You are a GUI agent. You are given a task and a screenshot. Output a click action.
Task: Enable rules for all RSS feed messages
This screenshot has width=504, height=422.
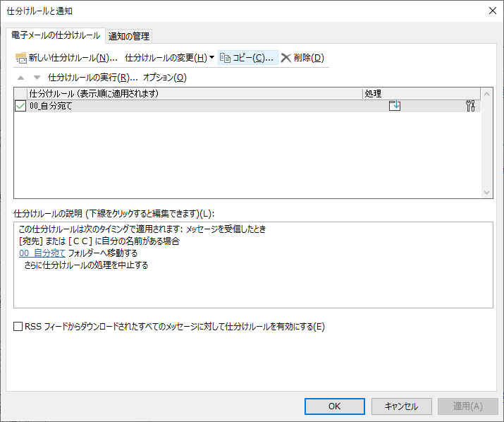(x=18, y=327)
